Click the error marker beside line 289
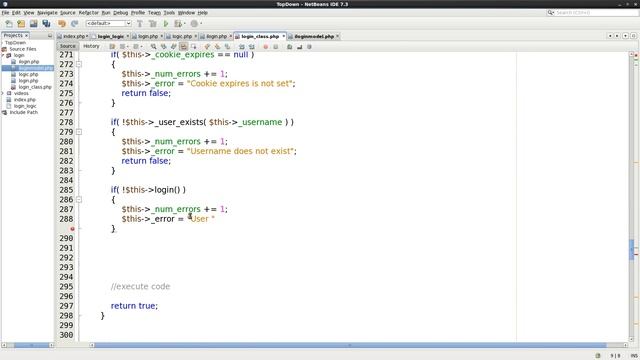640x360 pixels. (x=72, y=229)
